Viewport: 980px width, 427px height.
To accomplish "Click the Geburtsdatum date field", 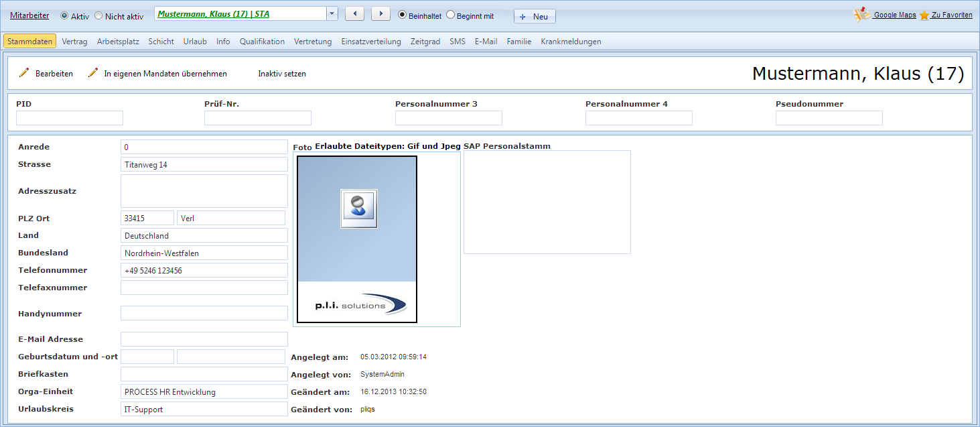I will pos(147,357).
